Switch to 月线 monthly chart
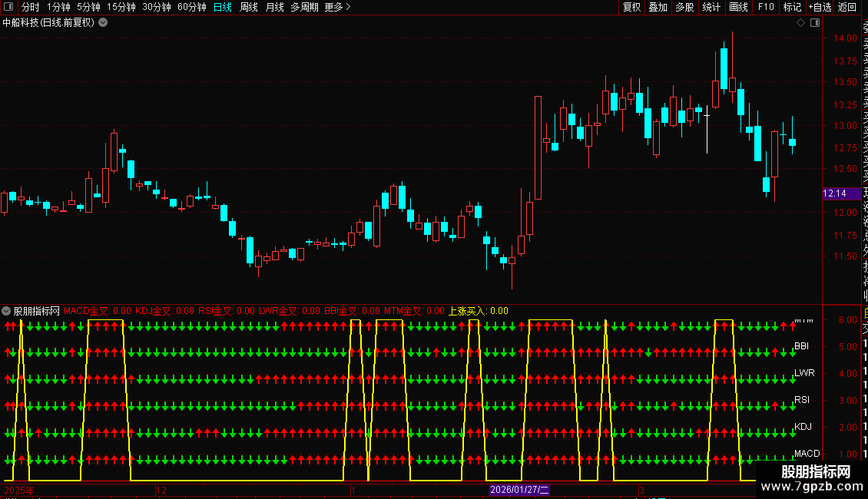868x499 pixels. (x=274, y=7)
